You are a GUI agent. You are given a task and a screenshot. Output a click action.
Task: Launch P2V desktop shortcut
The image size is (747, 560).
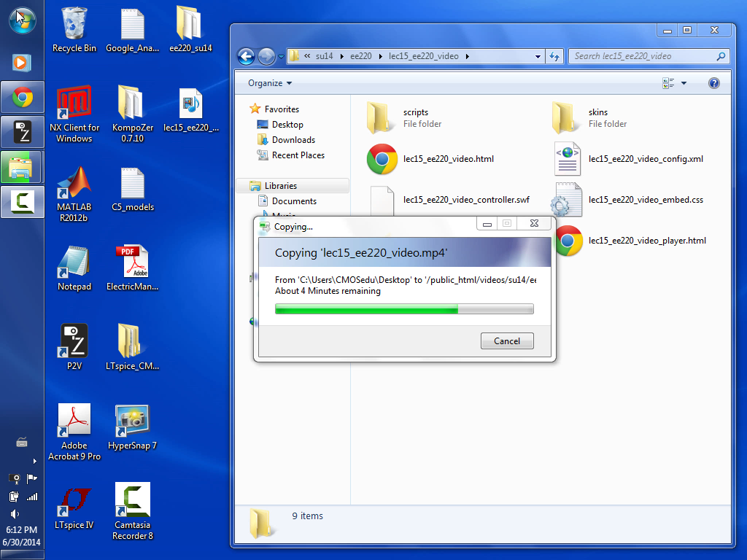tap(74, 348)
